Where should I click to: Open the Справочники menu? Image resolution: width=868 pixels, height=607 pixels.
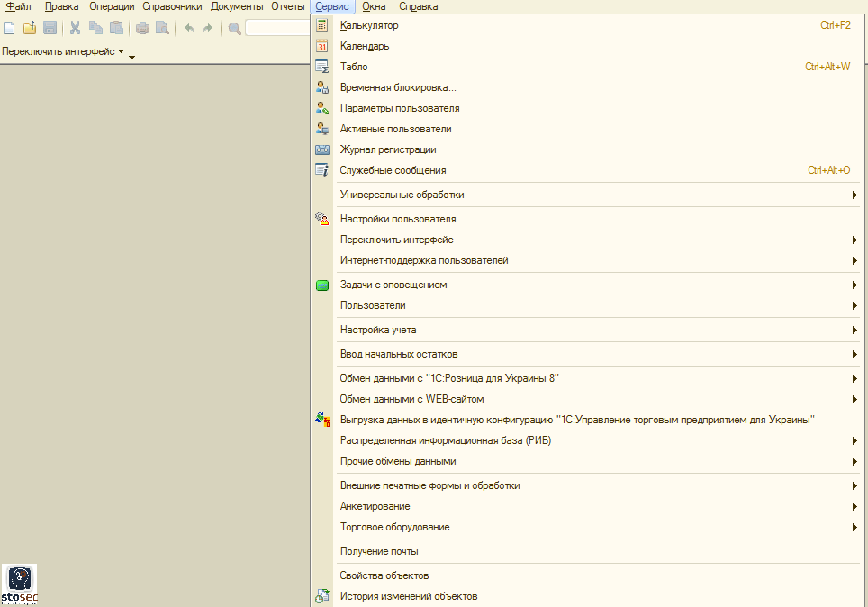click(171, 6)
